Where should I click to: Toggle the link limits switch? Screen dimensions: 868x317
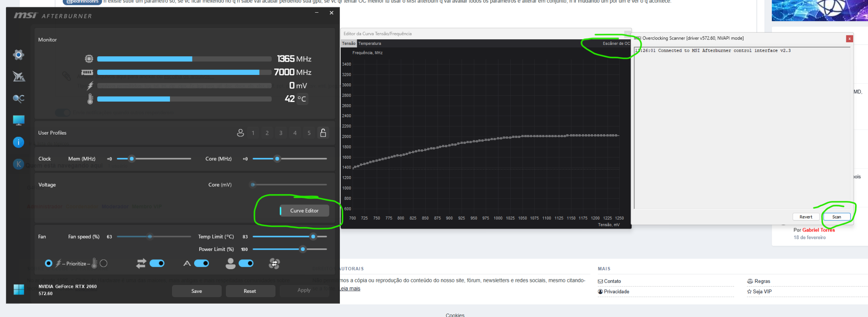pos(157,264)
